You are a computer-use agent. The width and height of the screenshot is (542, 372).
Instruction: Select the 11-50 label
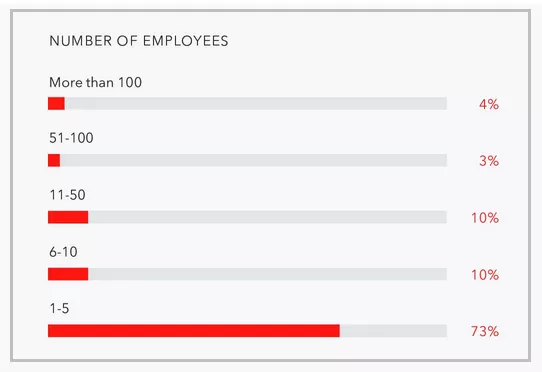pos(67,195)
